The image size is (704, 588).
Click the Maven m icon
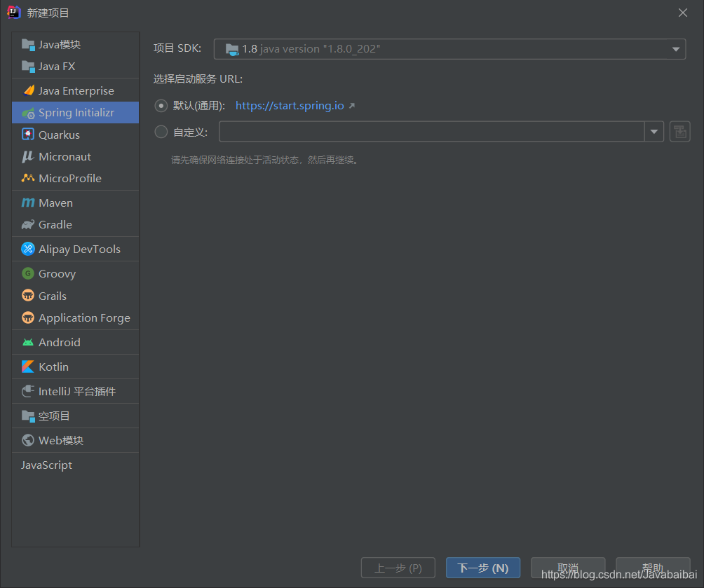28,203
